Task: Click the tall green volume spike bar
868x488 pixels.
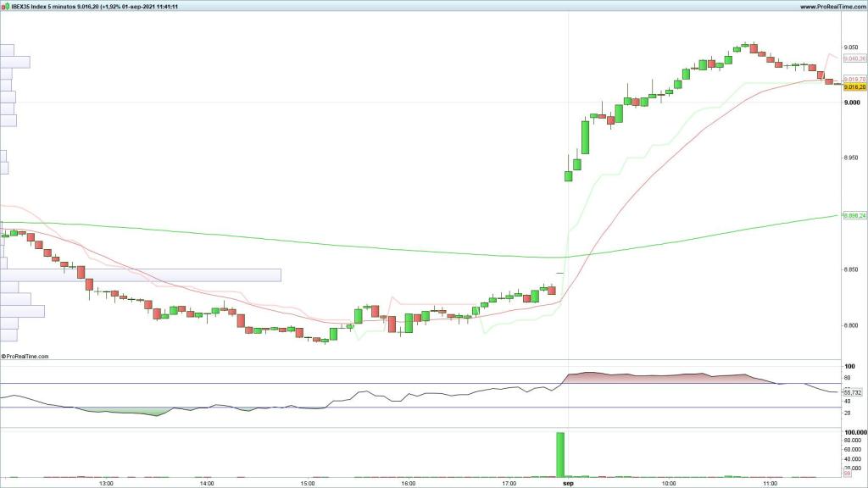Action: (x=560, y=454)
